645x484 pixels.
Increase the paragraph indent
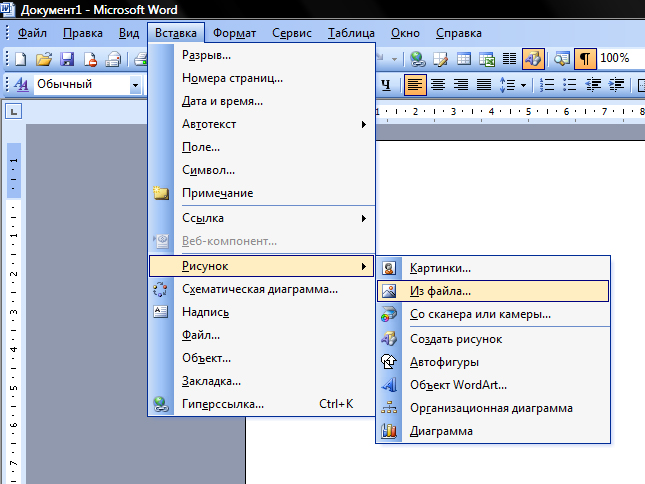[616, 85]
